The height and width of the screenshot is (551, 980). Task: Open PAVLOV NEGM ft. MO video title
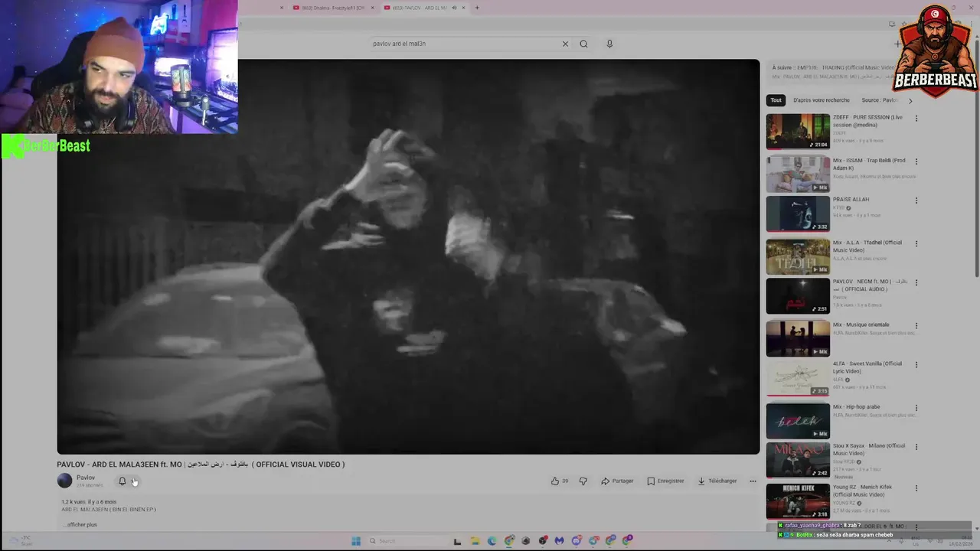[x=870, y=285]
